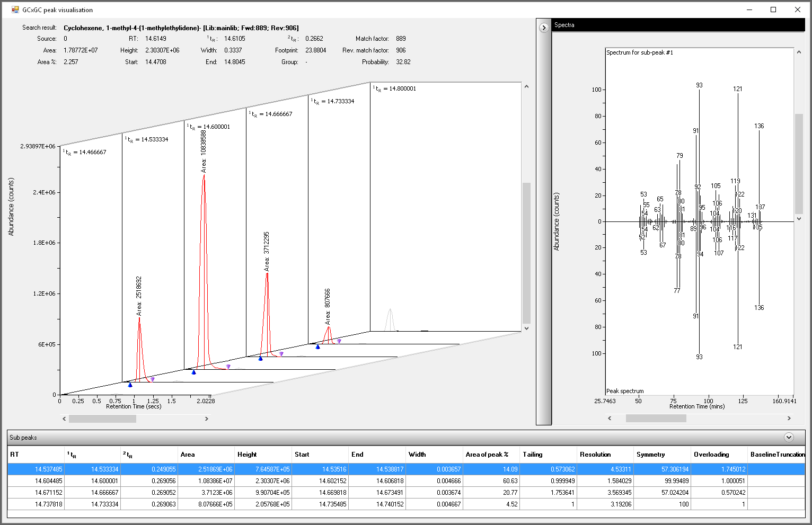Viewport: 812px width, 525px height.
Task: Sort table by Area of peak % column
Action: 487,455
